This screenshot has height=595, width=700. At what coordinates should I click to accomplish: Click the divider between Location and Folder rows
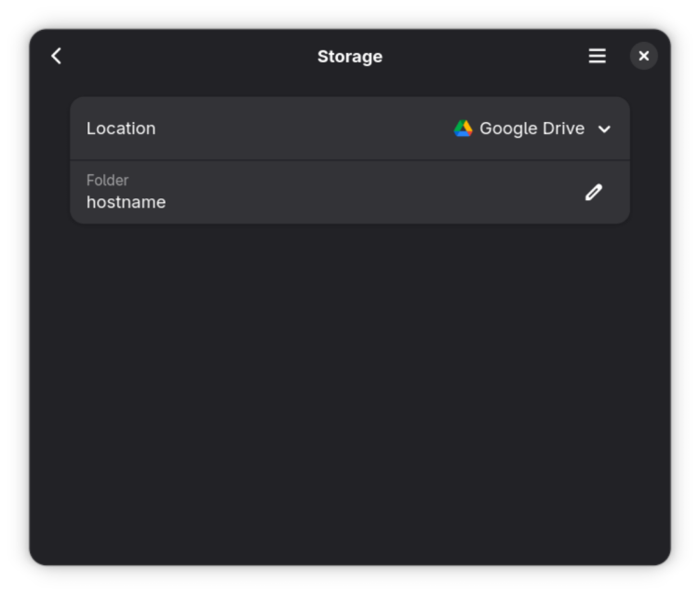(x=350, y=160)
